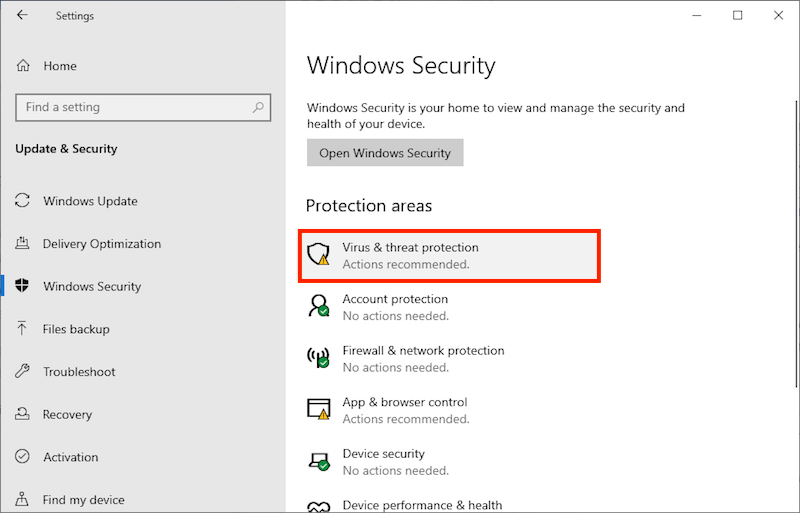The height and width of the screenshot is (513, 800).
Task: Open the Activation settings page
Action: click(x=70, y=457)
